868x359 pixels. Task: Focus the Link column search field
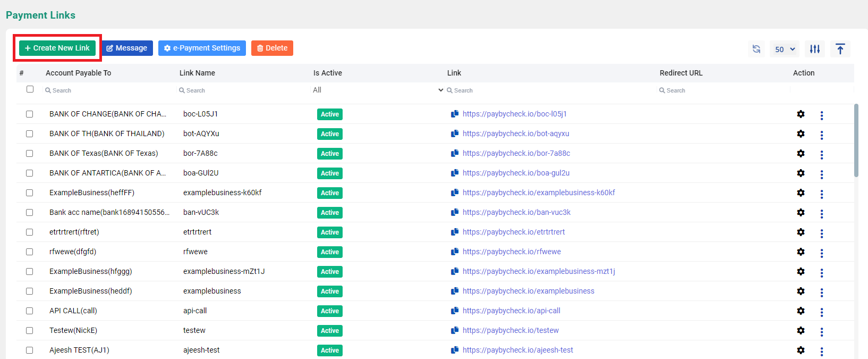point(550,90)
